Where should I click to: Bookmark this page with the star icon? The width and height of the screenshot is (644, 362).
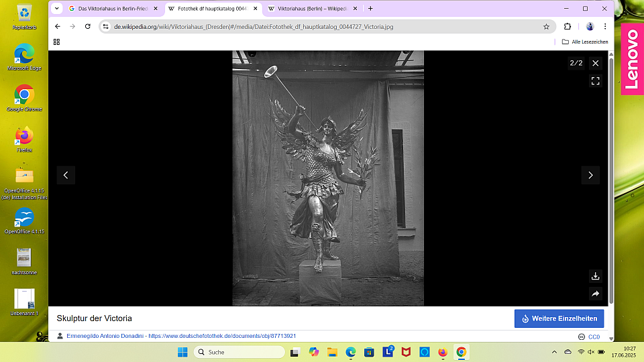point(546,27)
